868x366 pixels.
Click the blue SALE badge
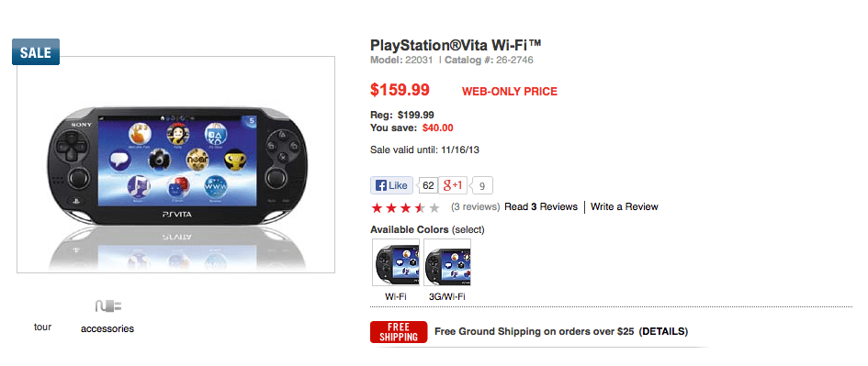[36, 52]
